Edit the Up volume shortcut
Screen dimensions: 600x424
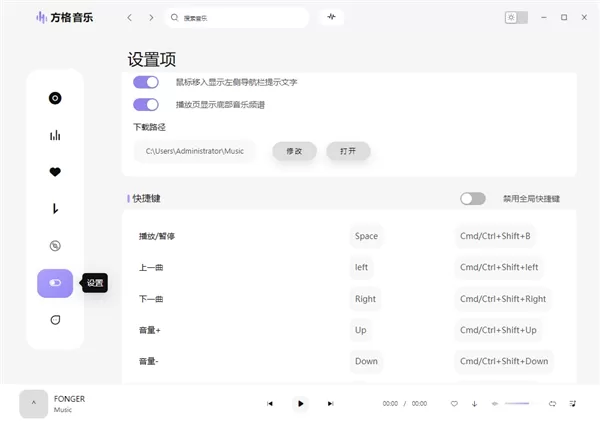coord(360,330)
